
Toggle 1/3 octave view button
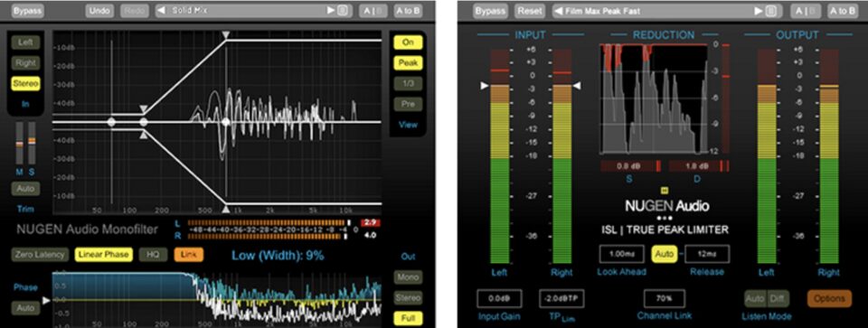point(409,84)
